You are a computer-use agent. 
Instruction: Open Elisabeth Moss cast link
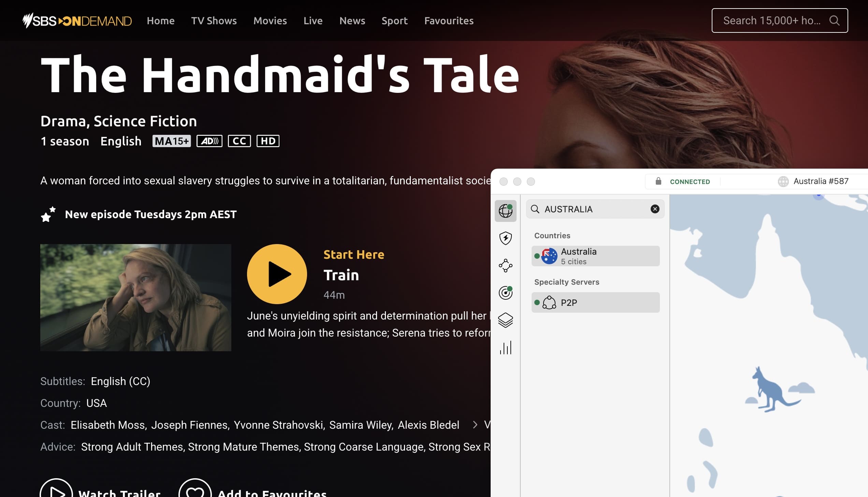(x=108, y=425)
